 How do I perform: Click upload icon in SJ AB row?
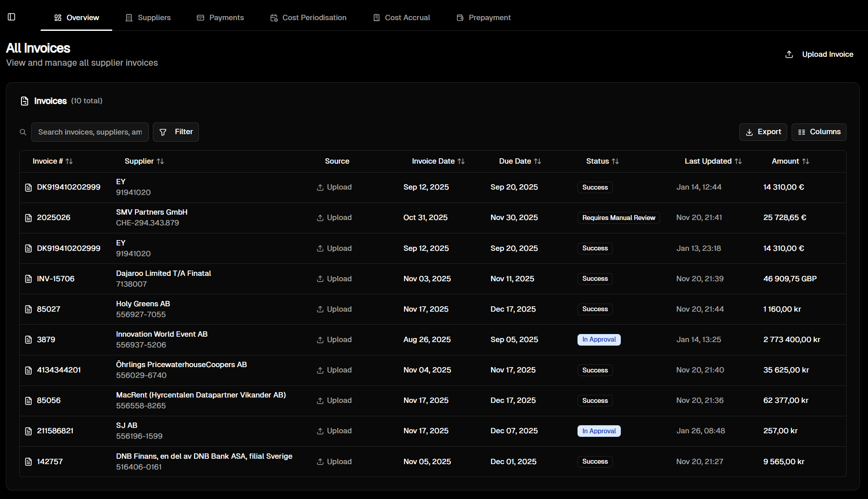[x=320, y=431]
